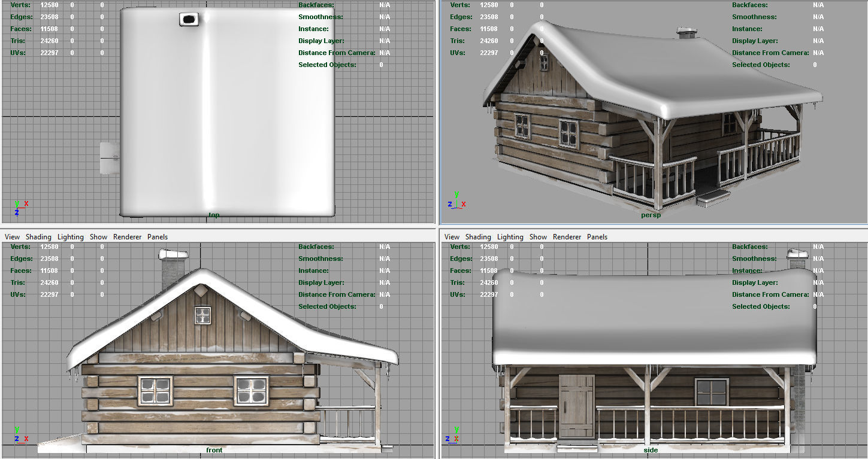The height and width of the screenshot is (459, 868).
Task: Open the Shading menu in the side viewport panel
Action: tap(478, 237)
